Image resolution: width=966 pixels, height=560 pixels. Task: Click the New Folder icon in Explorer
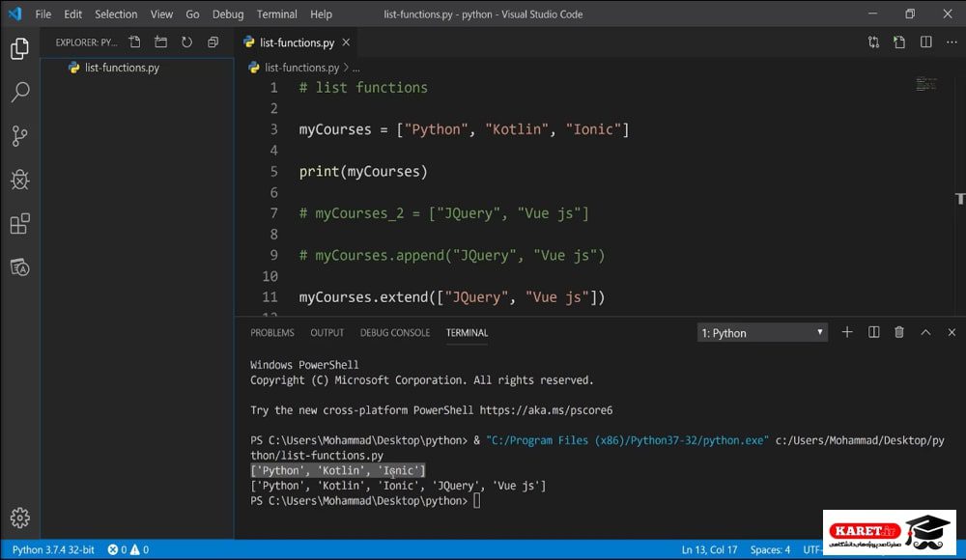click(160, 42)
